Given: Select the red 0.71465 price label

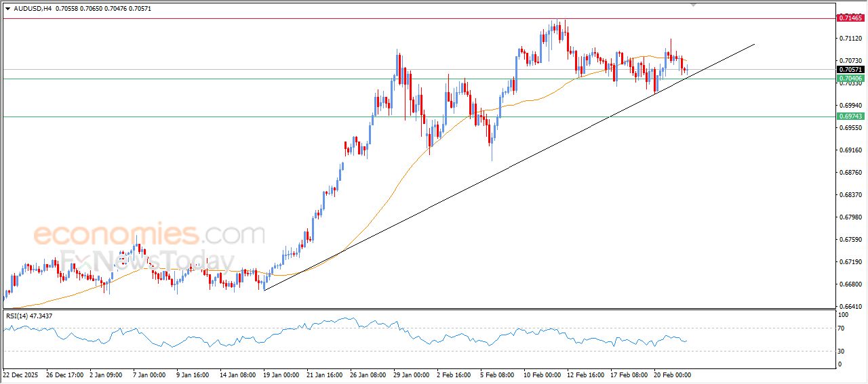Looking at the screenshot, I should point(850,18).
